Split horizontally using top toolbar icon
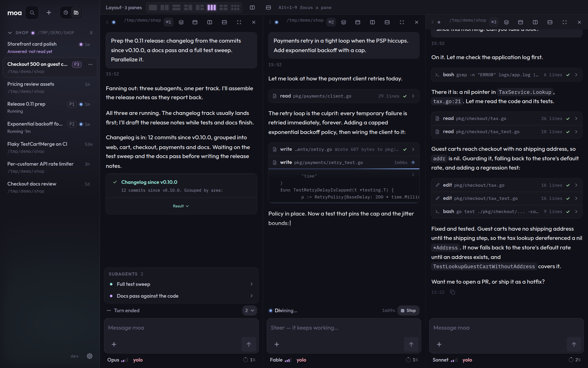The image size is (588, 368). (269, 8)
